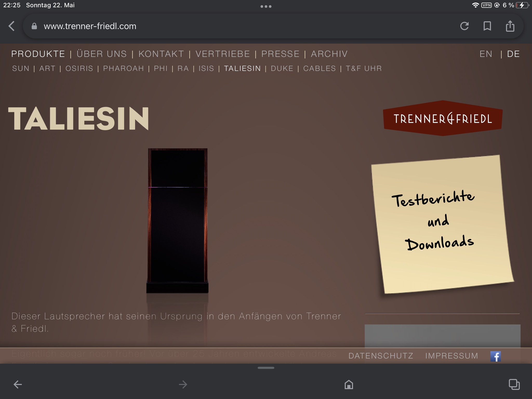Select the SUN product
The height and width of the screenshot is (399, 532).
pos(21,68)
